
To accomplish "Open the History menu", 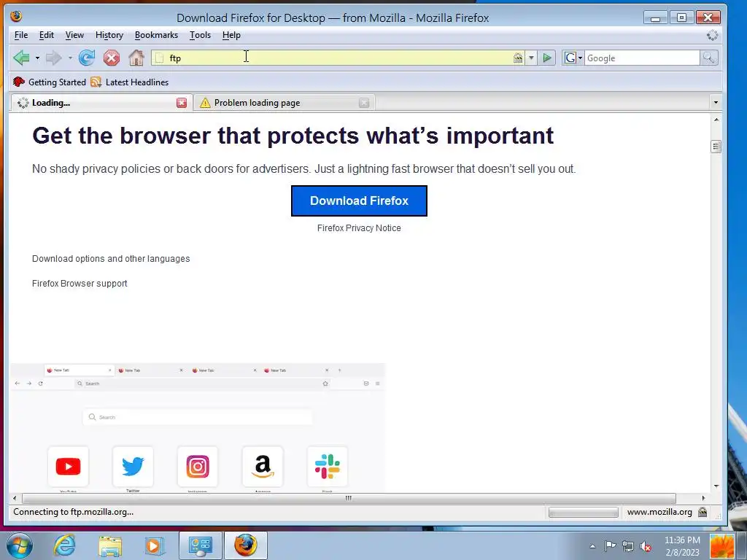I will pos(109,35).
